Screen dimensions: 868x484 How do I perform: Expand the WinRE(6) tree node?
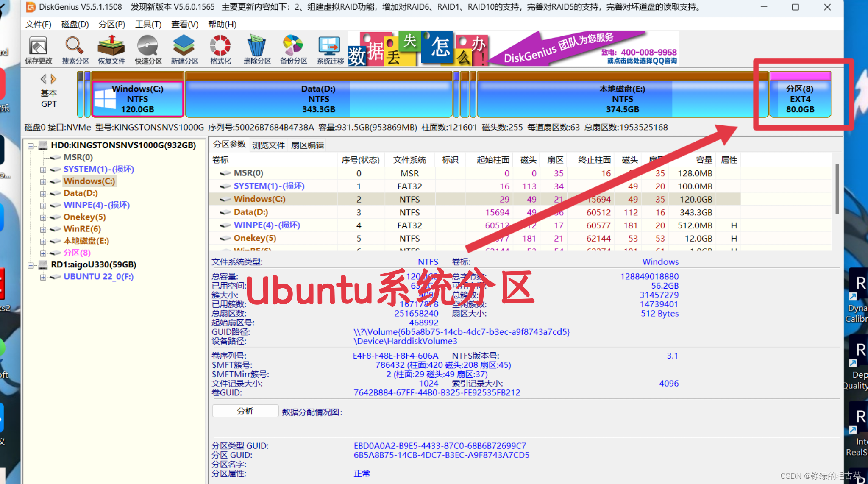(x=43, y=229)
